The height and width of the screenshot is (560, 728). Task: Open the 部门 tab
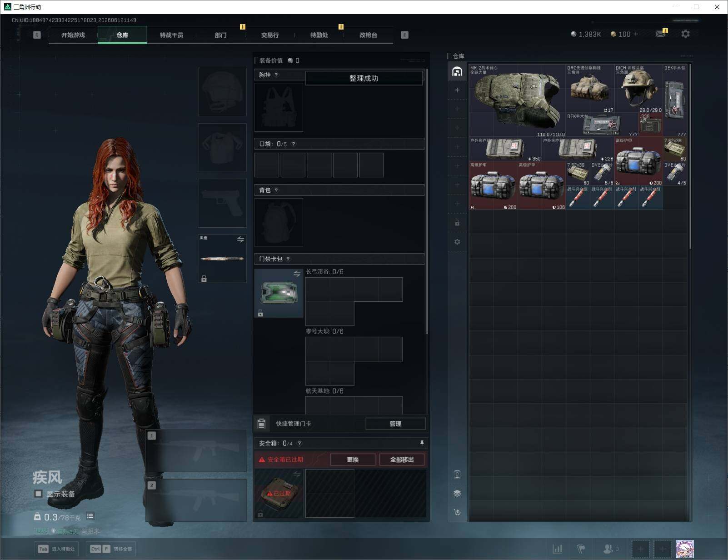pos(220,35)
